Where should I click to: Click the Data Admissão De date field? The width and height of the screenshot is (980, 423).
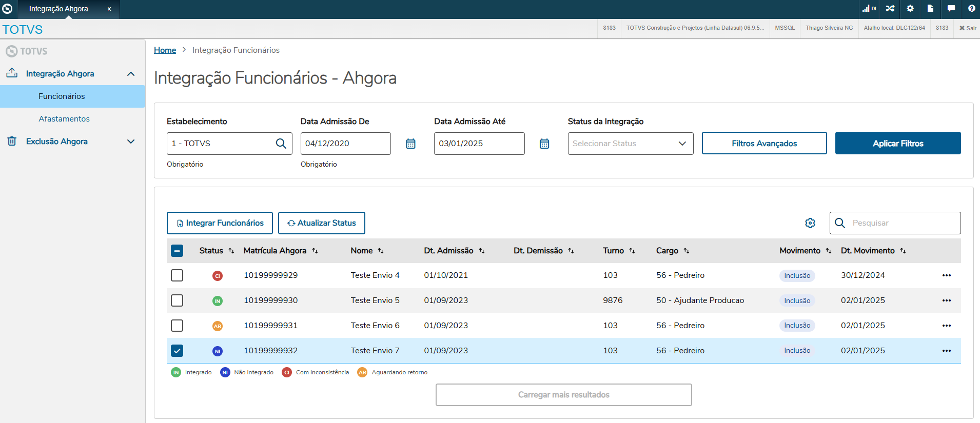click(346, 144)
